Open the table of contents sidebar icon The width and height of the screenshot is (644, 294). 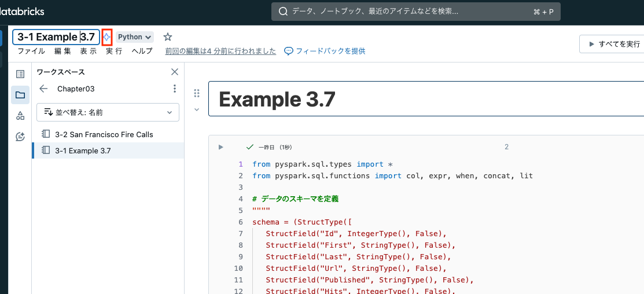(20, 74)
